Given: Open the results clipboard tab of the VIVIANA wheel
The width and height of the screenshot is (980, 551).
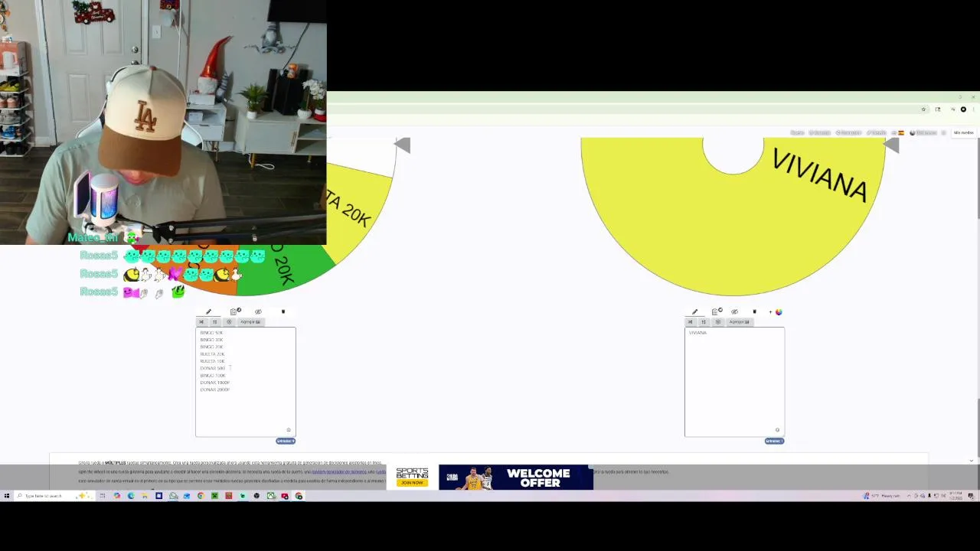Looking at the screenshot, I should pos(717,311).
